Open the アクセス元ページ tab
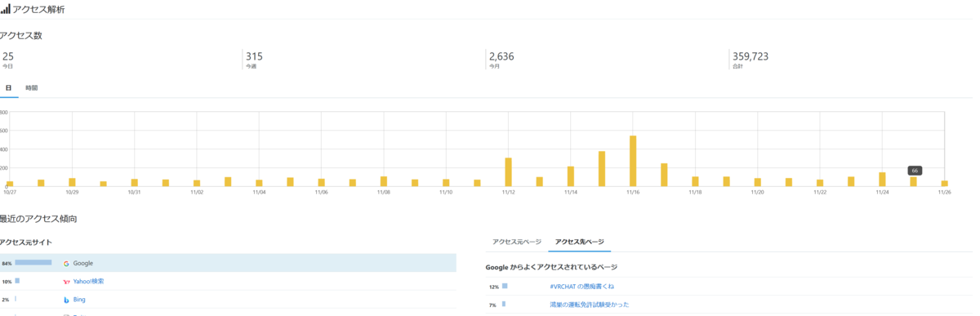This screenshot has width=980, height=316. (x=517, y=243)
